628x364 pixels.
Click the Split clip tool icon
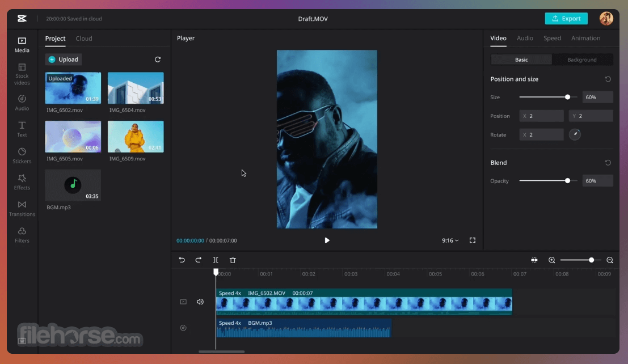(216, 260)
